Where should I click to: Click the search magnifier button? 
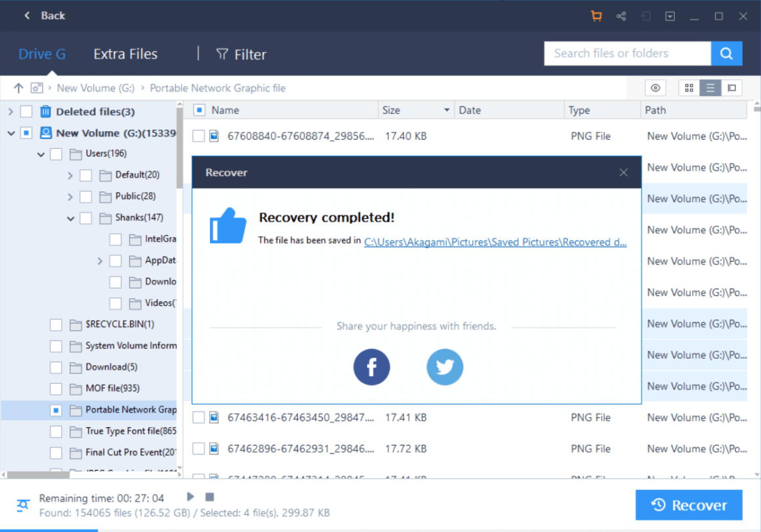coord(726,53)
